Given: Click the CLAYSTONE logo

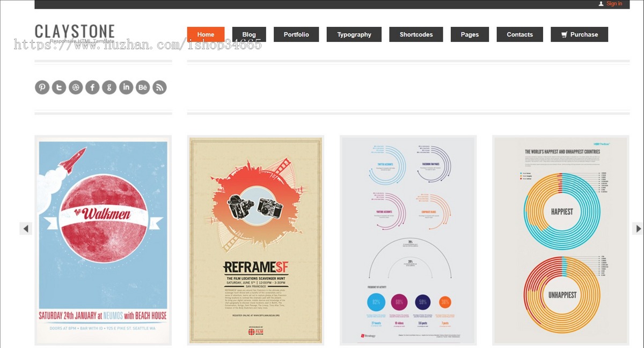Looking at the screenshot, I should click(x=75, y=31).
